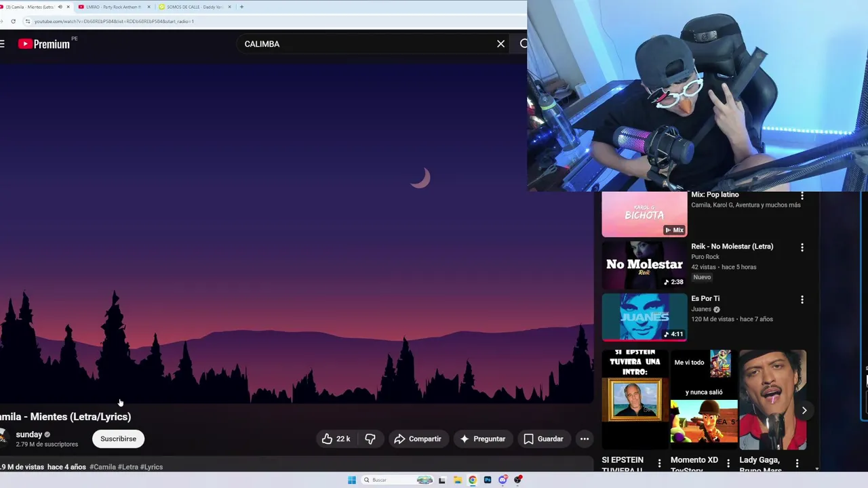Click the #Camila hashtag
The width and height of the screenshot is (868, 488).
pyautogui.click(x=102, y=467)
